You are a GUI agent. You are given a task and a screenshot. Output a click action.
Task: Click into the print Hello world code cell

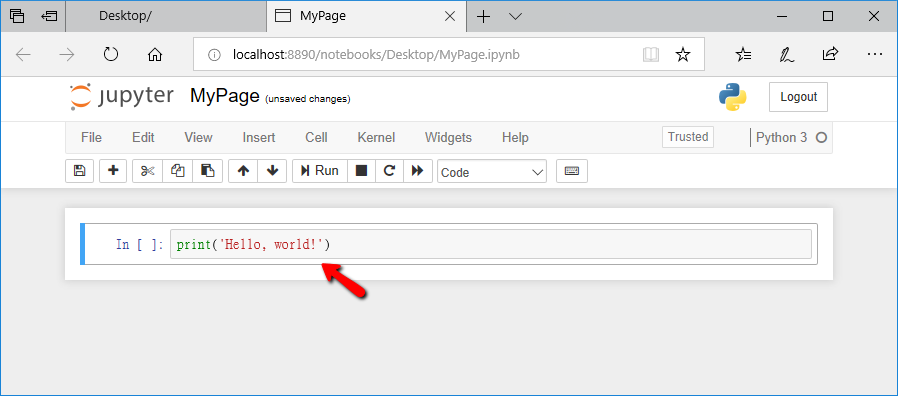coord(491,244)
